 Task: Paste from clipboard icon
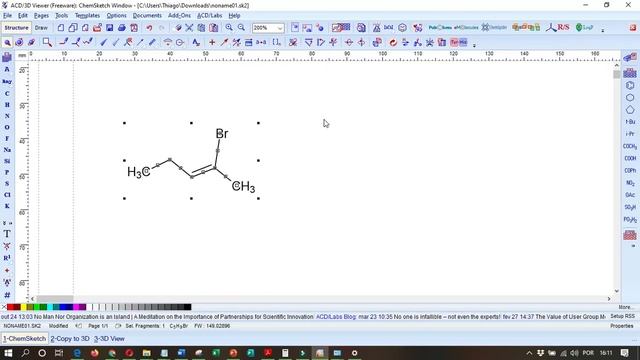coord(213,28)
